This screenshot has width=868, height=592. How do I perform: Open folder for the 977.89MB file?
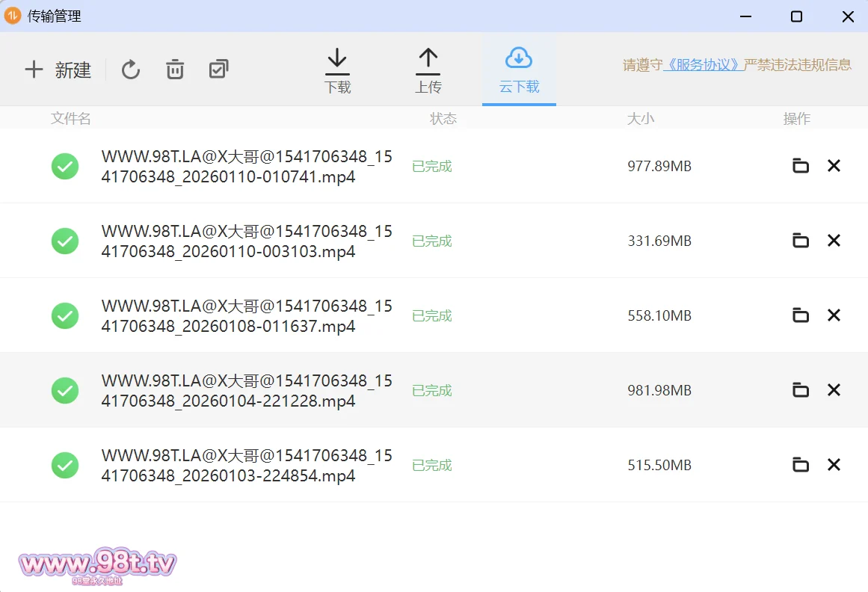pos(801,166)
